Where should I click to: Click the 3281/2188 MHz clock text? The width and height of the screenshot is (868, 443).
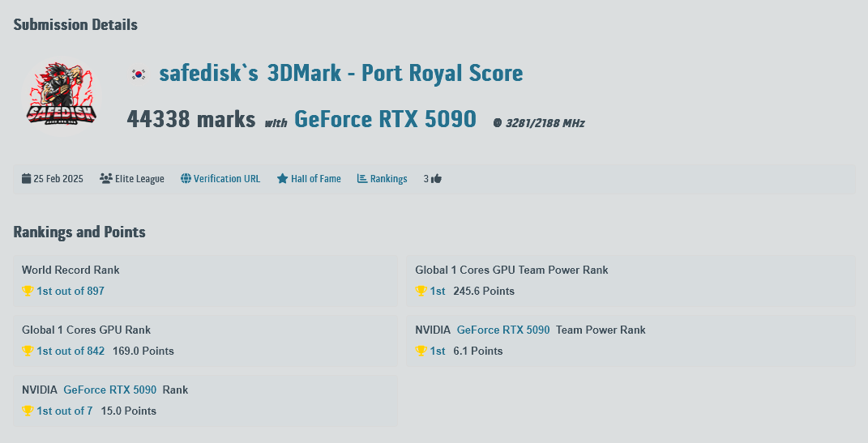545,123
